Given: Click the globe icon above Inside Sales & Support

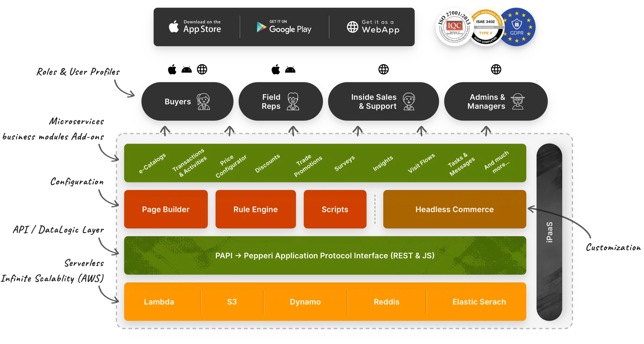Looking at the screenshot, I should (383, 69).
